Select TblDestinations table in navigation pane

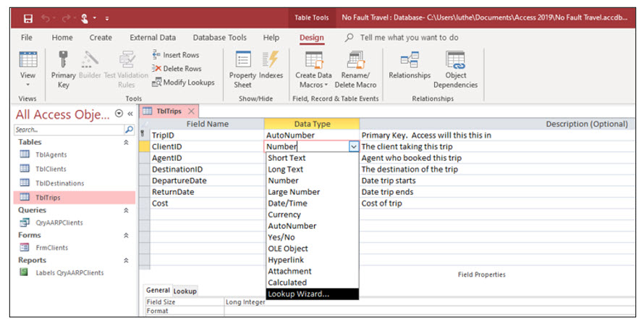click(x=59, y=183)
